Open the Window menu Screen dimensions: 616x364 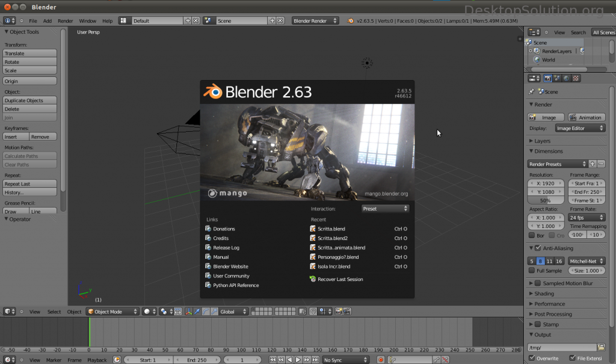click(87, 20)
